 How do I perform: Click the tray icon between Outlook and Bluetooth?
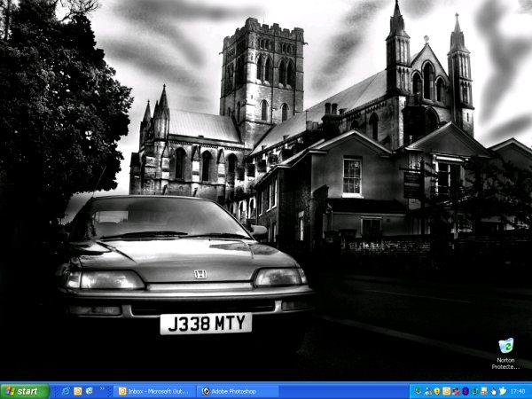click(x=456, y=391)
